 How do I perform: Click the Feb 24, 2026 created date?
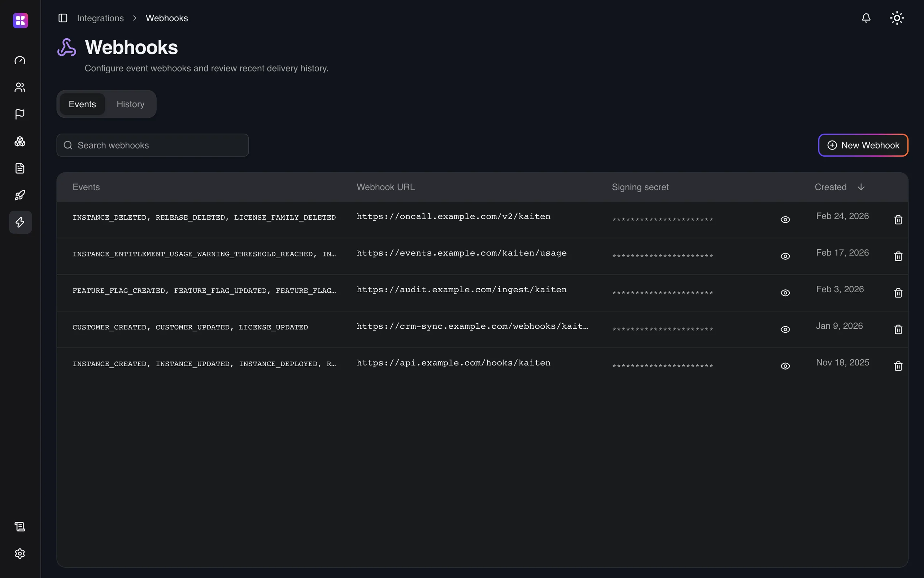point(842,216)
